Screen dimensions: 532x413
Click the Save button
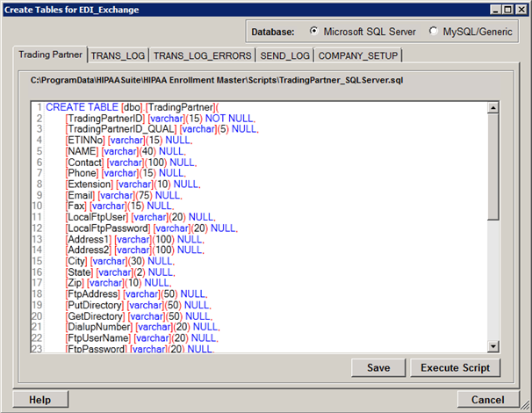378,367
